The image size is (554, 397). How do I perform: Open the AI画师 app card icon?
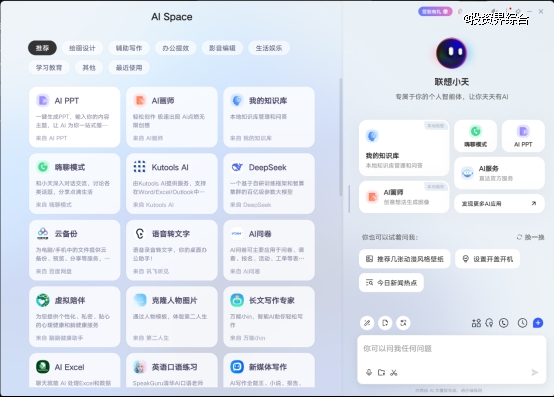click(140, 100)
